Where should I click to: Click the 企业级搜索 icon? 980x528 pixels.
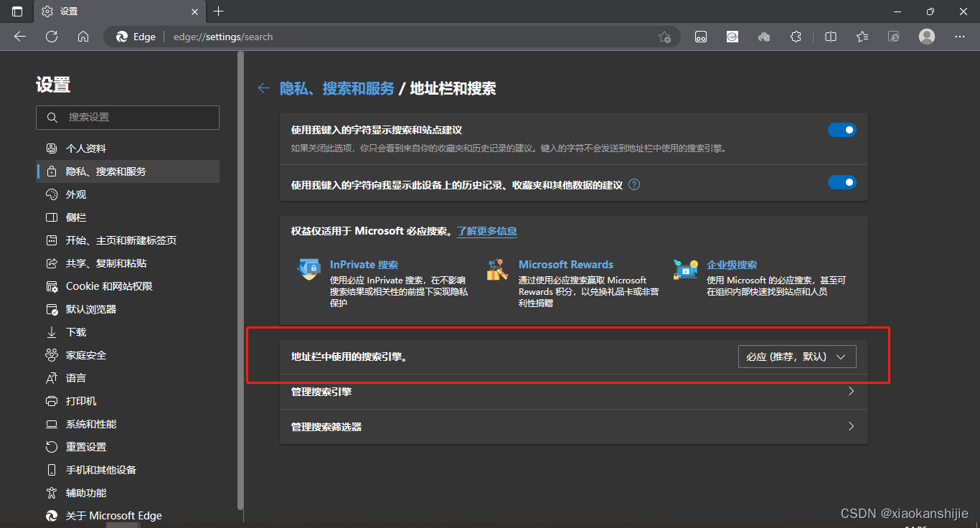[686, 270]
